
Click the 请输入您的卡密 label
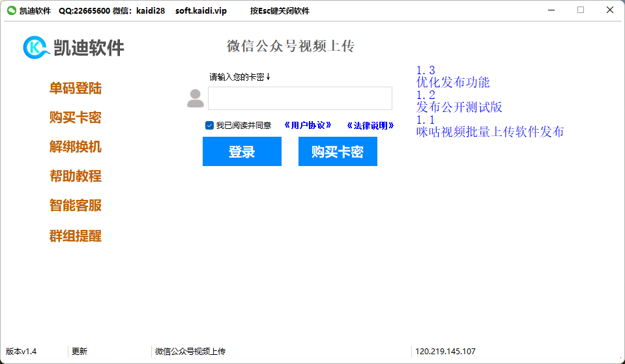240,77
